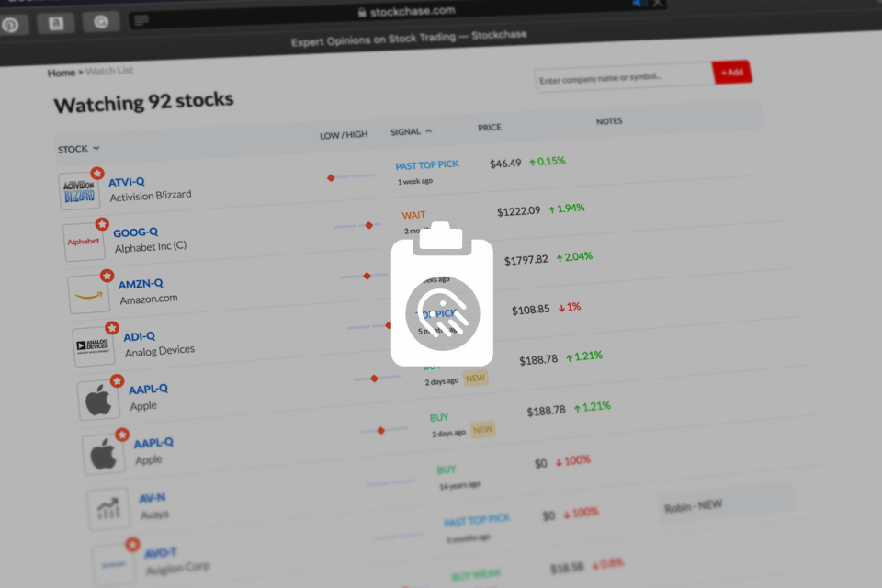Open the ADI-Q stock link
The width and height of the screenshot is (882, 588).
click(x=139, y=337)
